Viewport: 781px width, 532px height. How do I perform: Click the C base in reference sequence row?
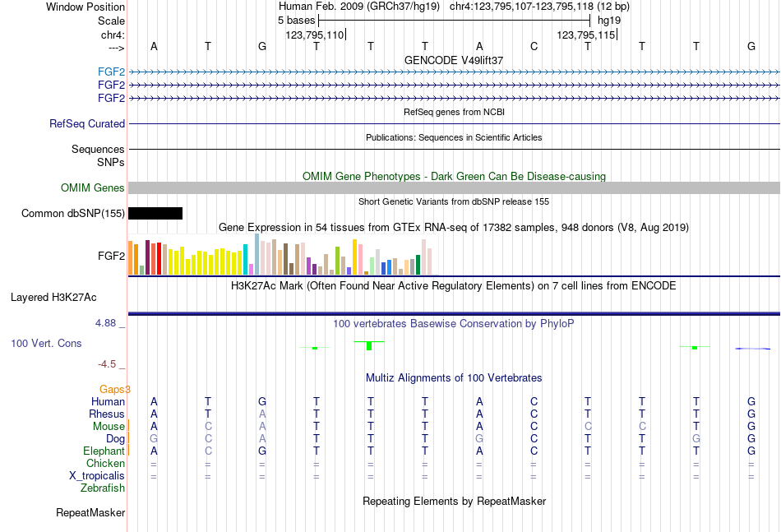[x=534, y=46]
